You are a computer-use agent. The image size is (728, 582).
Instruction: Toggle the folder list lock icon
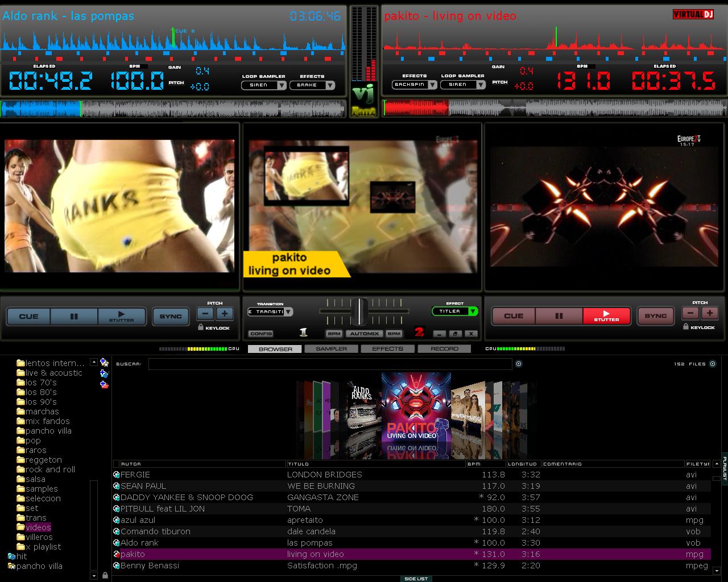point(105,575)
